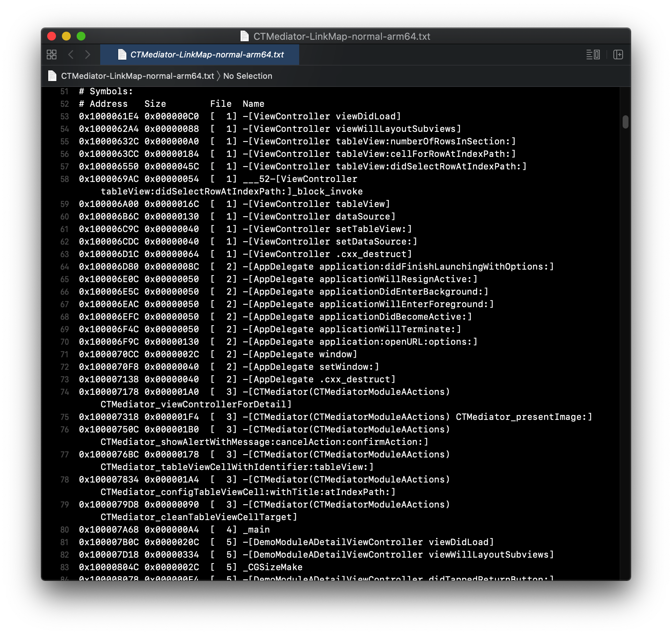Click address 0x100006550
Viewport: 672px width, 635px height.
109,166
